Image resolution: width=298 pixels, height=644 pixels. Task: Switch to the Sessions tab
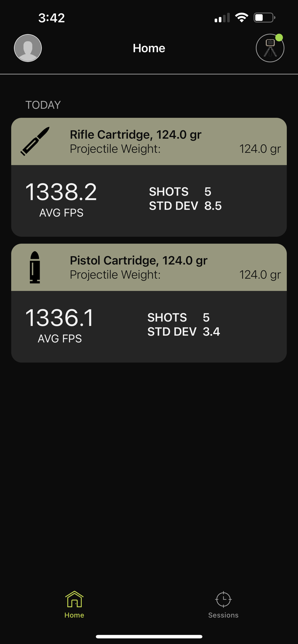click(223, 604)
